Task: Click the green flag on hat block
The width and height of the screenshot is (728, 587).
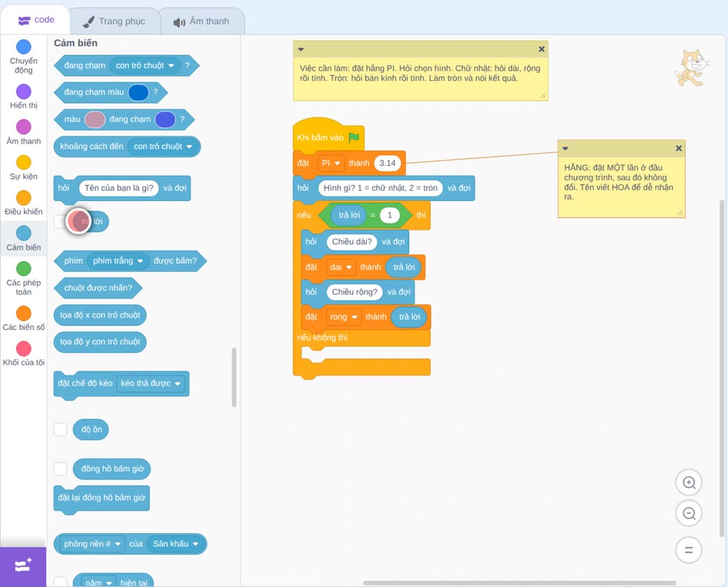Action: [355, 137]
